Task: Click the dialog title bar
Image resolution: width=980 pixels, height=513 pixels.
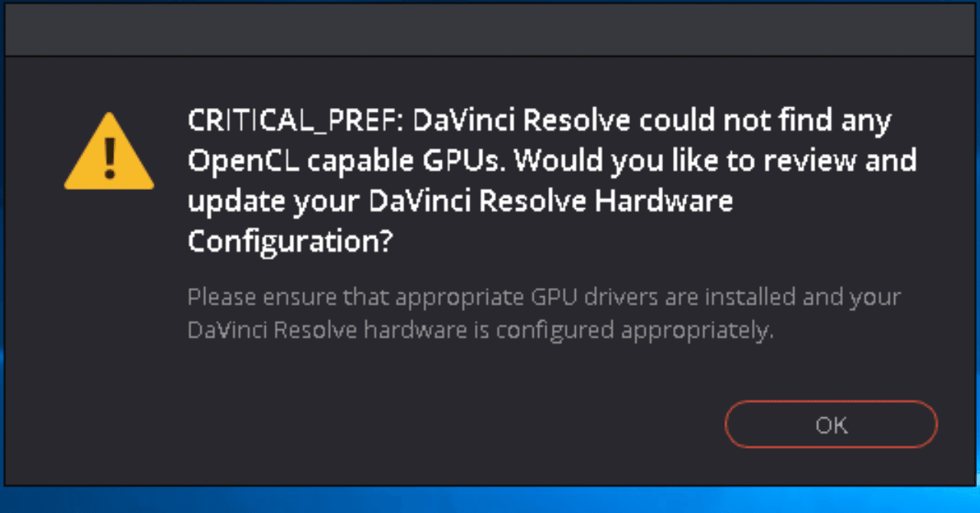Action: tap(490, 31)
